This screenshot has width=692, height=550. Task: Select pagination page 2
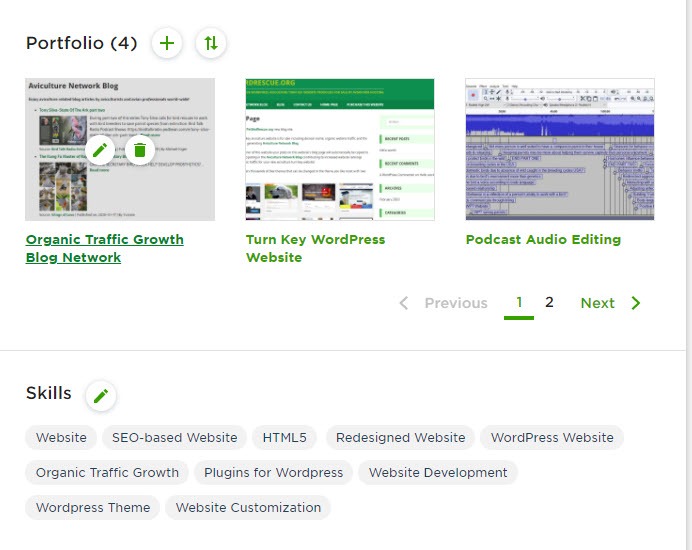click(549, 302)
